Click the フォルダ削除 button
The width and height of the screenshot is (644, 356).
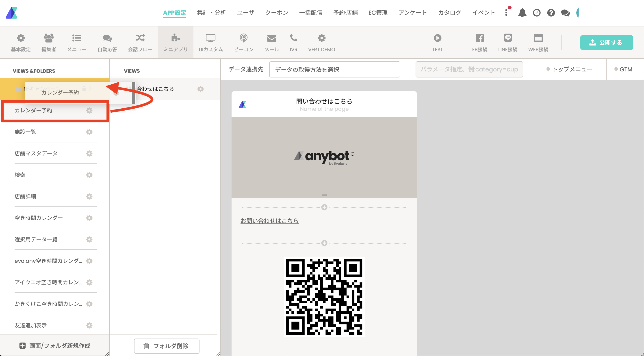click(167, 346)
